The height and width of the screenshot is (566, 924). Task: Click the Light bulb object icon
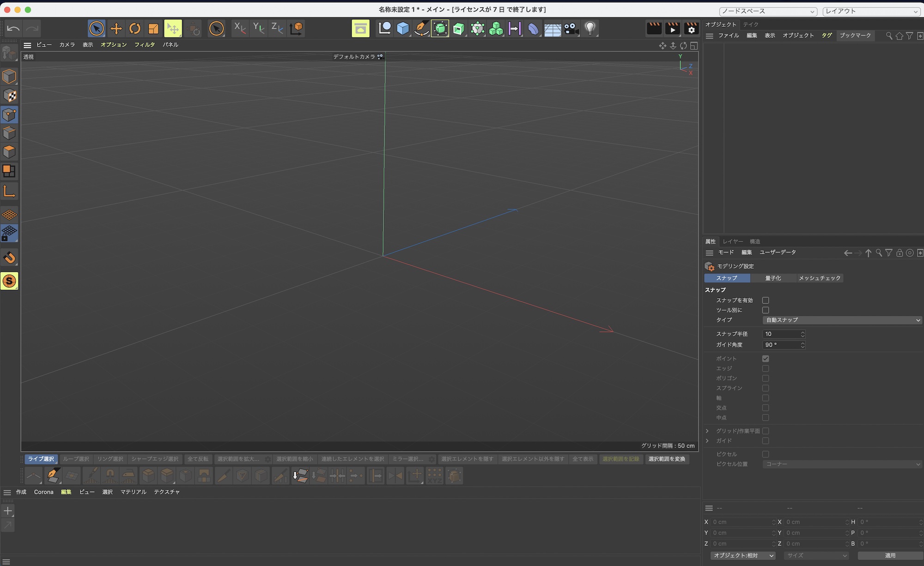[x=590, y=29]
